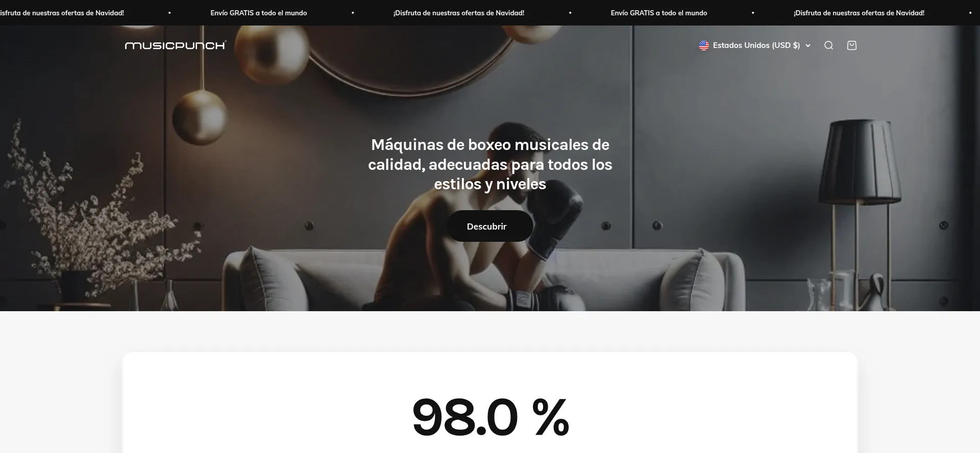Open the Estados Unidos (USD $) currency dropdown
Viewport: 980px width, 453px height.
coord(755,45)
